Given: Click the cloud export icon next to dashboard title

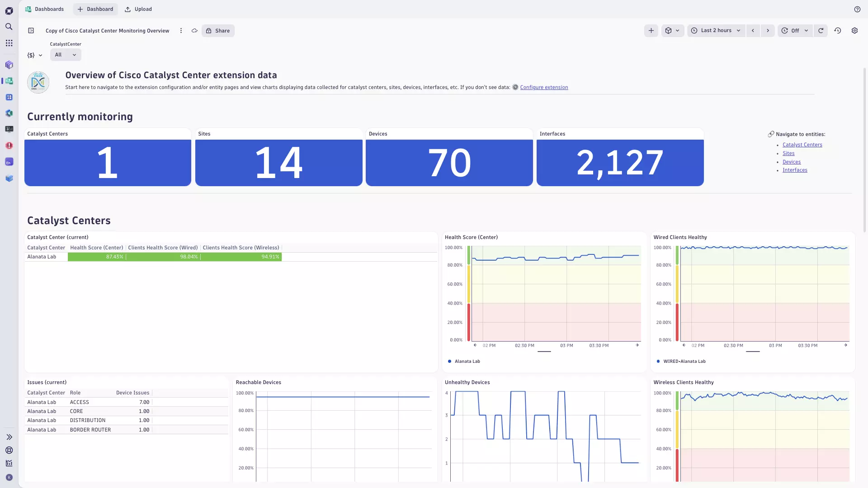Looking at the screenshot, I should (x=194, y=30).
